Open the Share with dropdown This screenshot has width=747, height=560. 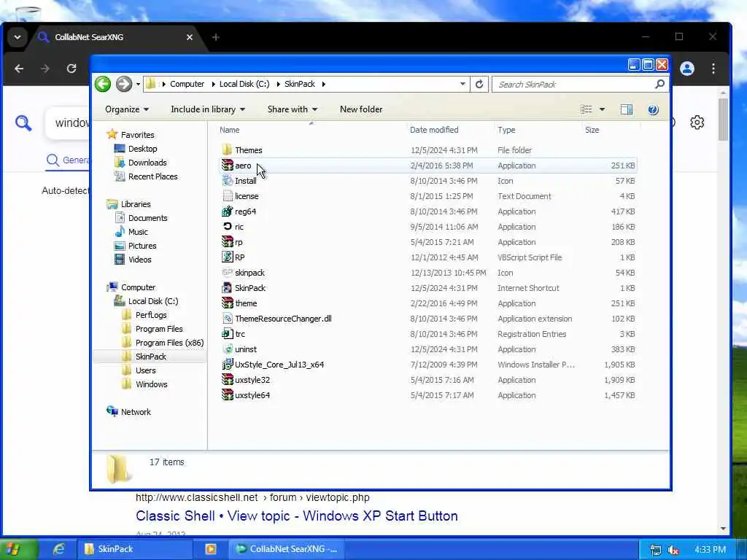pyautogui.click(x=292, y=109)
